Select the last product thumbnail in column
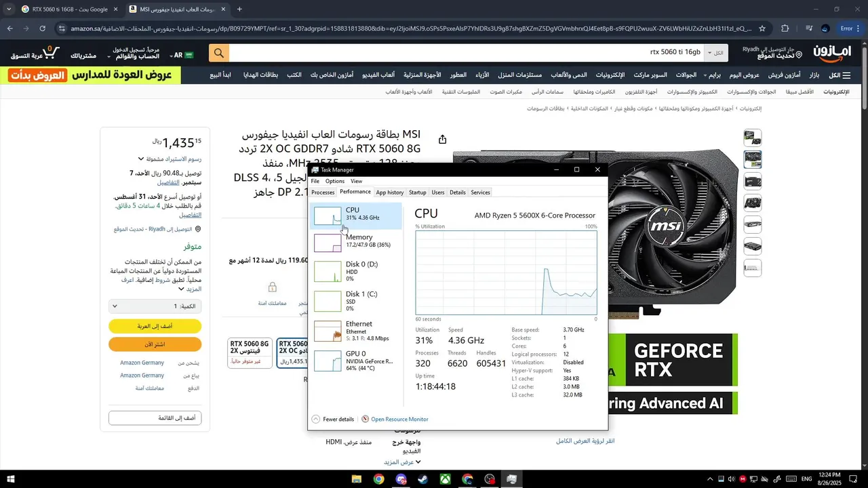 pos(753,268)
